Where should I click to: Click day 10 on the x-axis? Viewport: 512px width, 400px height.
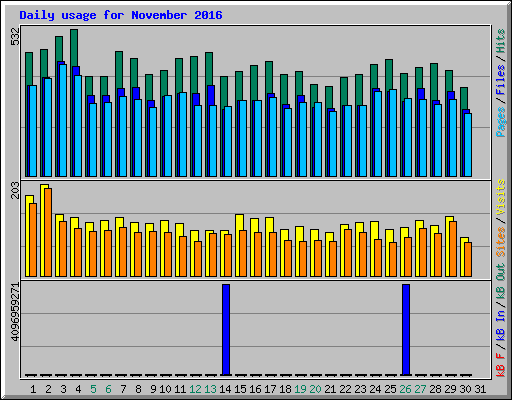[x=165, y=389]
